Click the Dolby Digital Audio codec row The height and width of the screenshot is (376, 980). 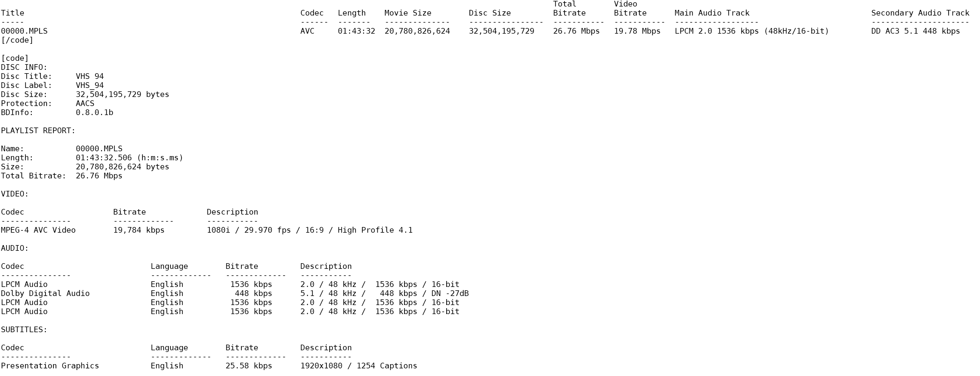click(x=45, y=293)
